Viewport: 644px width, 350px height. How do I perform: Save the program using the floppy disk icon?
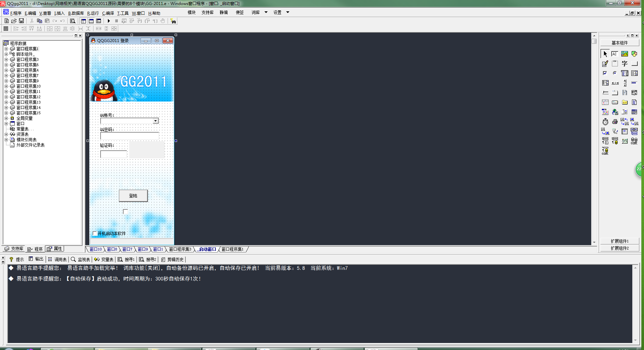click(21, 21)
